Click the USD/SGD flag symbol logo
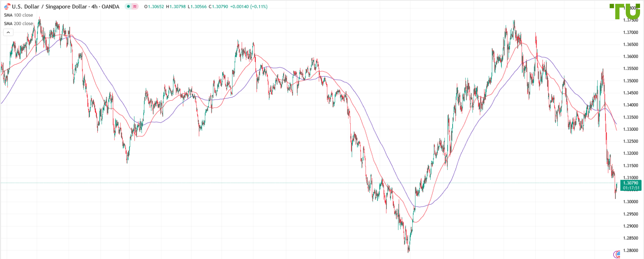The height and width of the screenshot is (259, 644). [7, 6]
